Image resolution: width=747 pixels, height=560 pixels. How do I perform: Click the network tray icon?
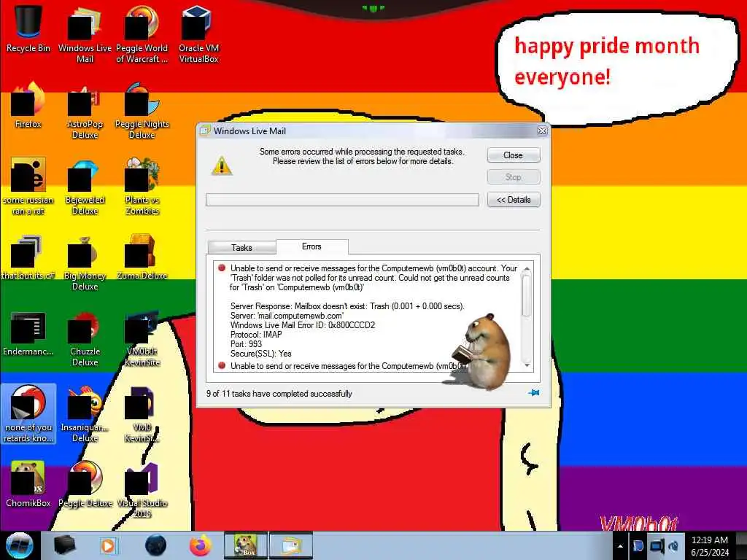click(656, 546)
